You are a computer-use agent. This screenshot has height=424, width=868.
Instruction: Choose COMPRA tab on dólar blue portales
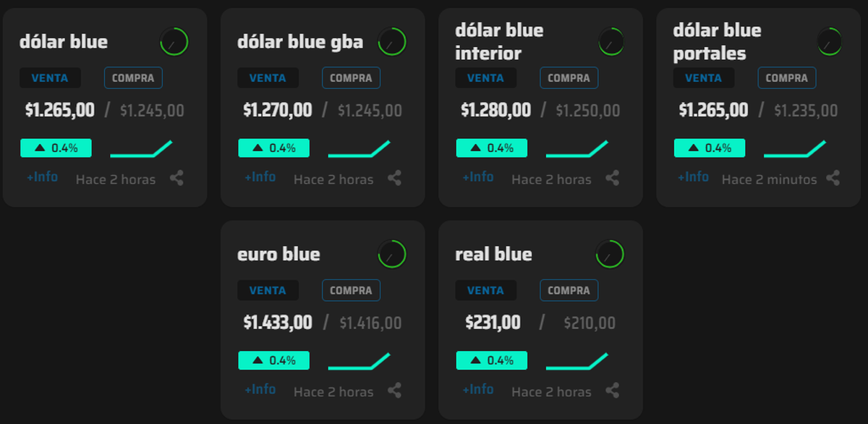tap(786, 78)
